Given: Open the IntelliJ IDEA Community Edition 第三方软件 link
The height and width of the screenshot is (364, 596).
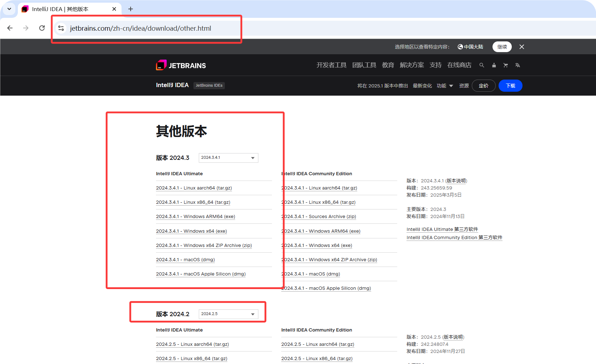Looking at the screenshot, I should pyautogui.click(x=454, y=237).
